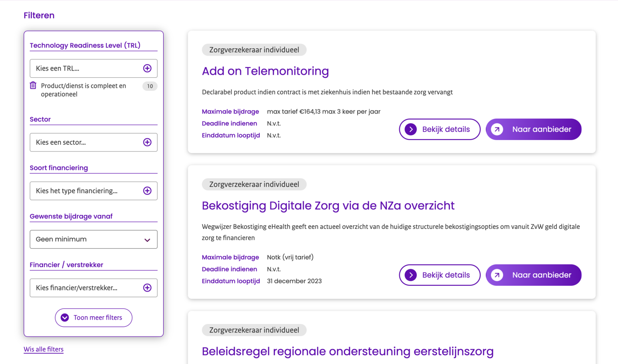This screenshot has width=618, height=364.
Task: Click plus icon in financier/verstrekker field
Action: (x=147, y=288)
